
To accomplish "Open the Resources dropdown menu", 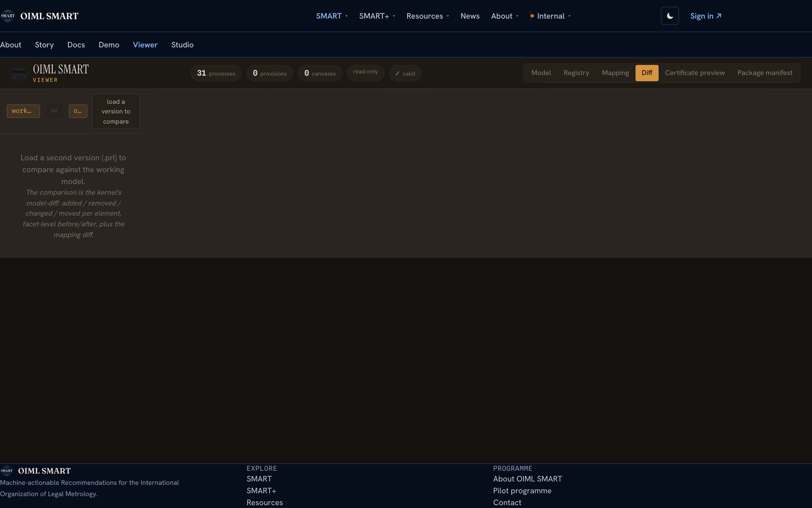I will pos(428,16).
